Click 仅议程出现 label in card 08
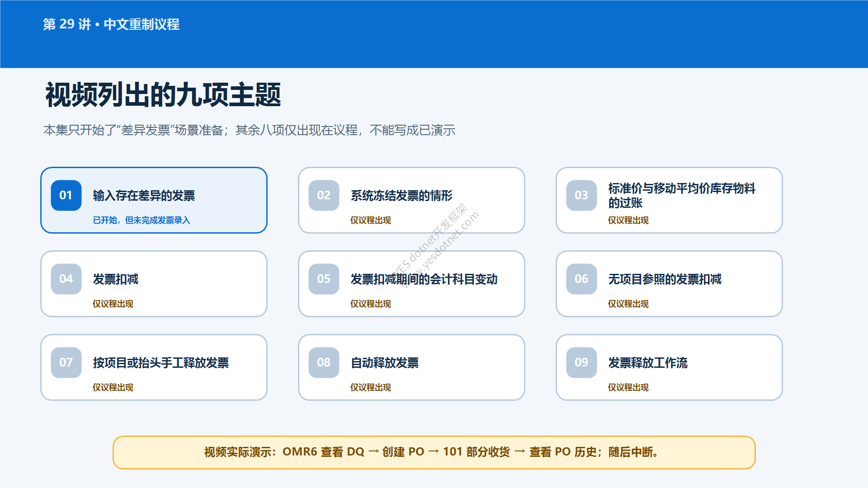The image size is (868, 488). pyautogui.click(x=371, y=387)
